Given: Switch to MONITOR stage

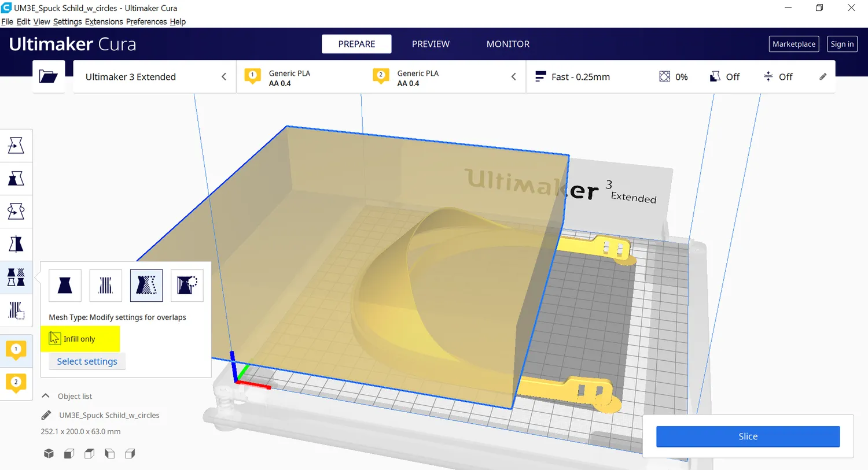Looking at the screenshot, I should tap(508, 44).
